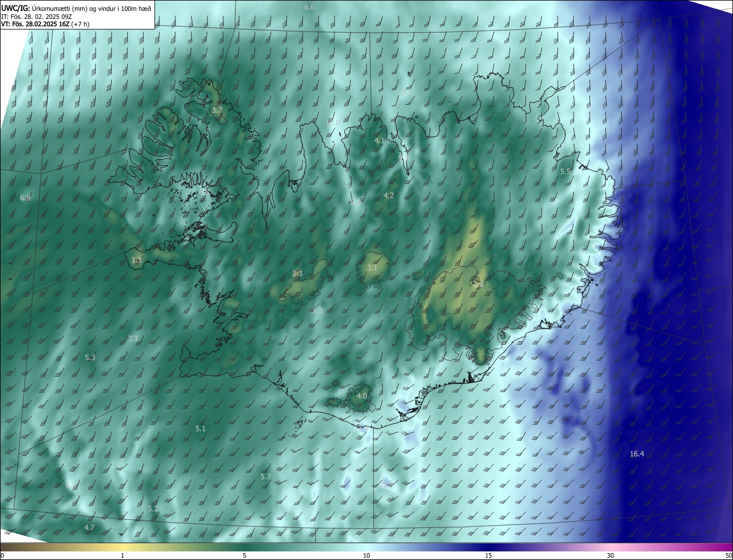This screenshot has width=733, height=560.
Task: Click the colorbar tick label 5
Action: [245, 556]
